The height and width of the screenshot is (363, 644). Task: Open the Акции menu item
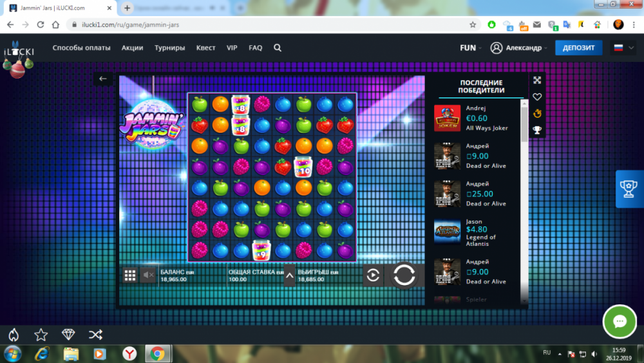[132, 48]
